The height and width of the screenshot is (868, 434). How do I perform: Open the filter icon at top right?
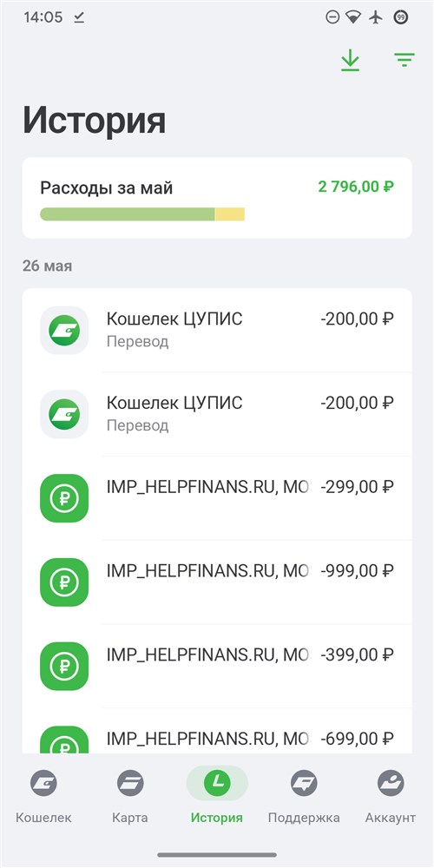click(x=404, y=60)
